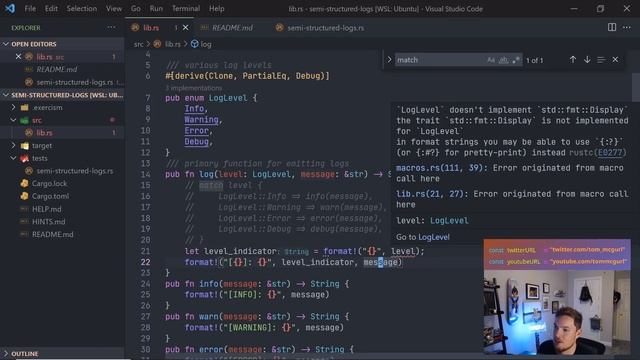Click the '3 implementations' code lens
Screen dimensions: 640x360
pos(193,88)
